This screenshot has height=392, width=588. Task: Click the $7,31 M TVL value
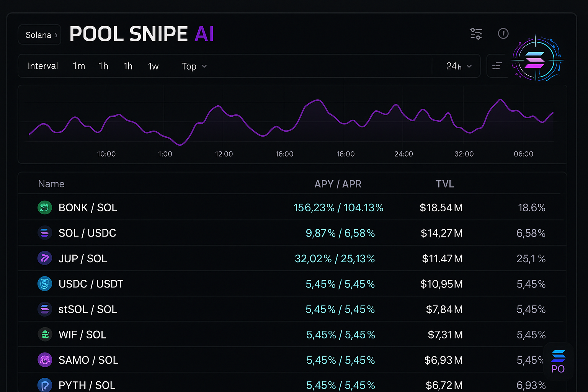(x=445, y=335)
